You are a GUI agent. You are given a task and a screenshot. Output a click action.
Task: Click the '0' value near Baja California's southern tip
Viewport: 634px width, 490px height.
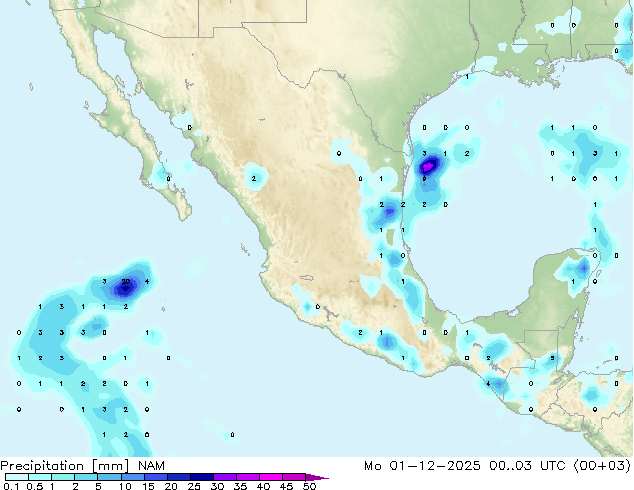169,179
